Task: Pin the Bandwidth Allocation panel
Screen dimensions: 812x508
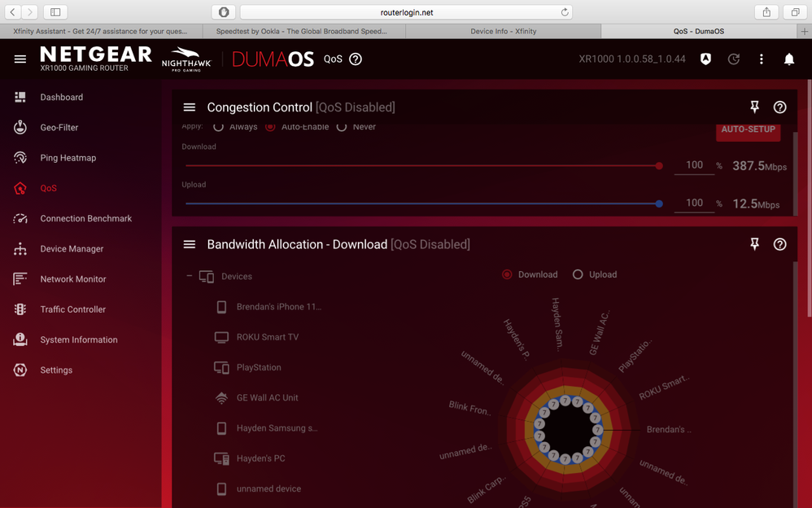Action: [754, 244]
